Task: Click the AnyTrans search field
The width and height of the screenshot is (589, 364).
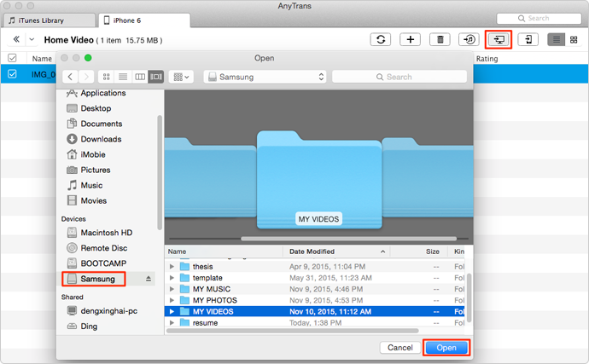Action: click(539, 18)
